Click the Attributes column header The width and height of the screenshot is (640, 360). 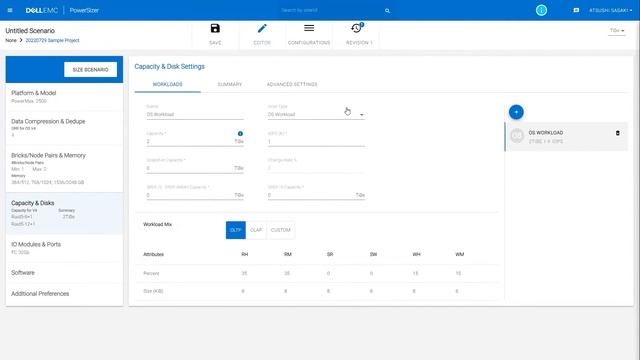tap(153, 254)
